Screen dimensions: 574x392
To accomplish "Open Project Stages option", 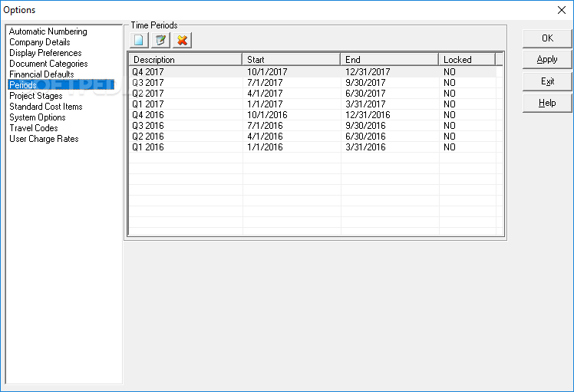I will tap(36, 96).
